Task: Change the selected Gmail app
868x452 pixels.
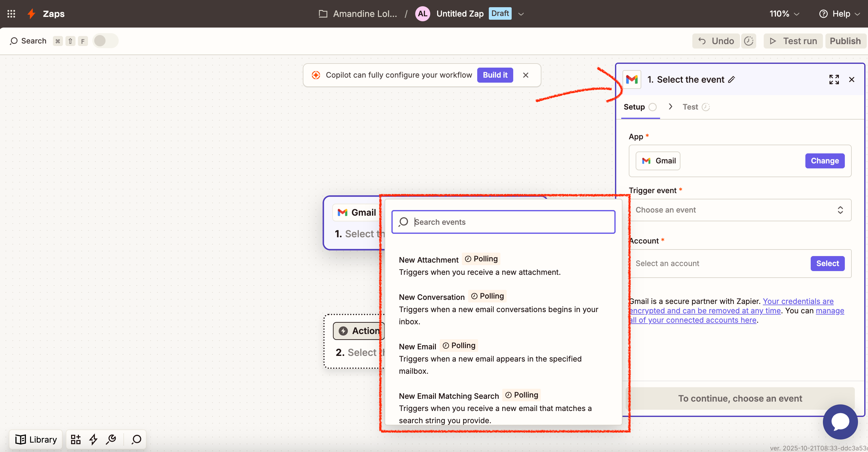Action: [x=824, y=161]
